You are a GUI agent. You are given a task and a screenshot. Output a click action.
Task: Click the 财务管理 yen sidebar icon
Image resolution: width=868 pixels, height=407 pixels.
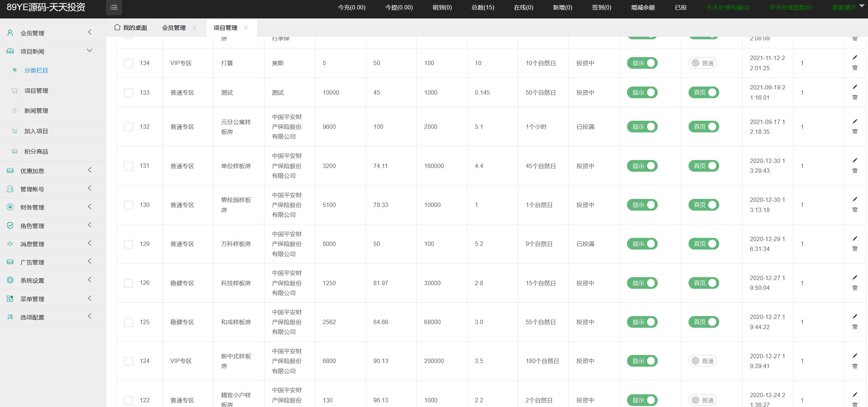(x=10, y=207)
